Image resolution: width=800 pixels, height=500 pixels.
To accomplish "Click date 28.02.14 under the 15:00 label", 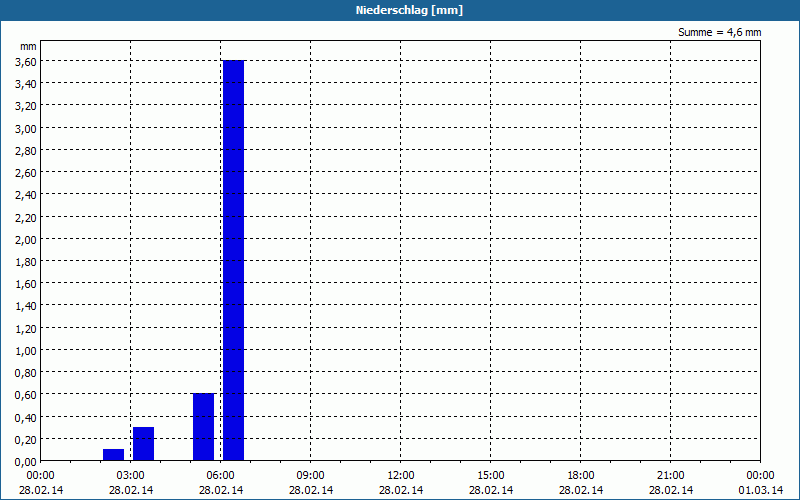I will click(x=491, y=490).
